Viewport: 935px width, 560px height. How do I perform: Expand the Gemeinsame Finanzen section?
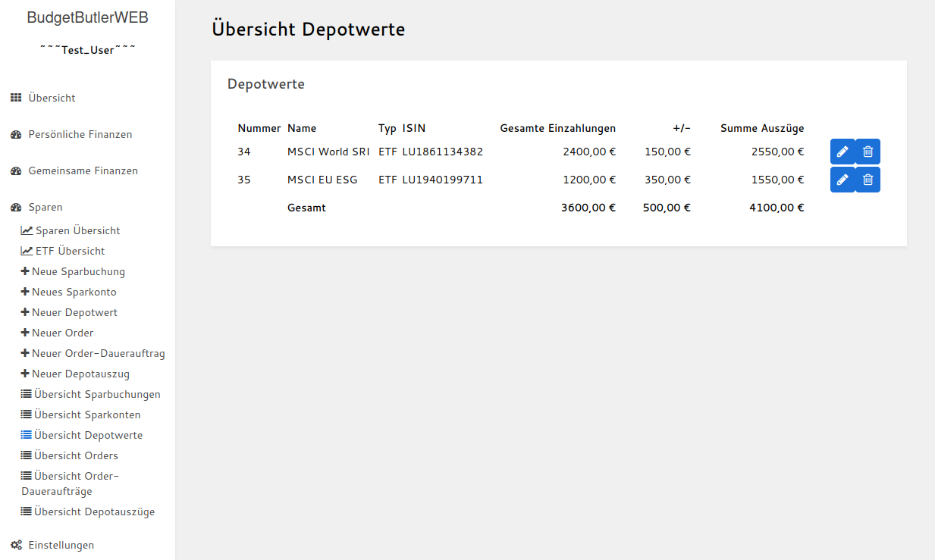tap(83, 171)
